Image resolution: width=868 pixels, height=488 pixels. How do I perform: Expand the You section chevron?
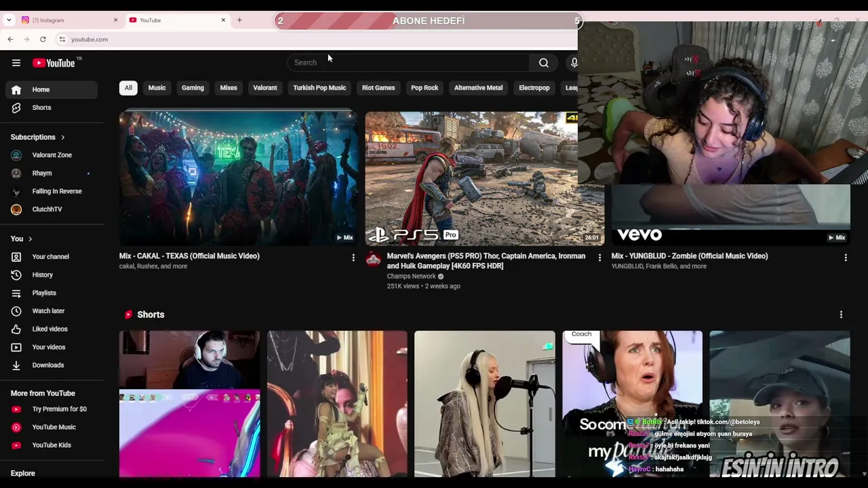31,239
